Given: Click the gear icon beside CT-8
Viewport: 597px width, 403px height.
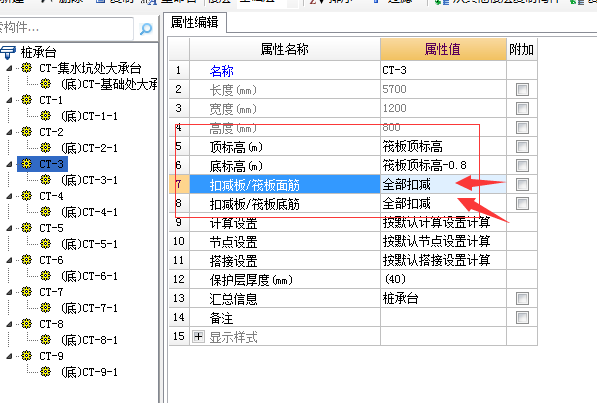Looking at the screenshot, I should click(26, 324).
